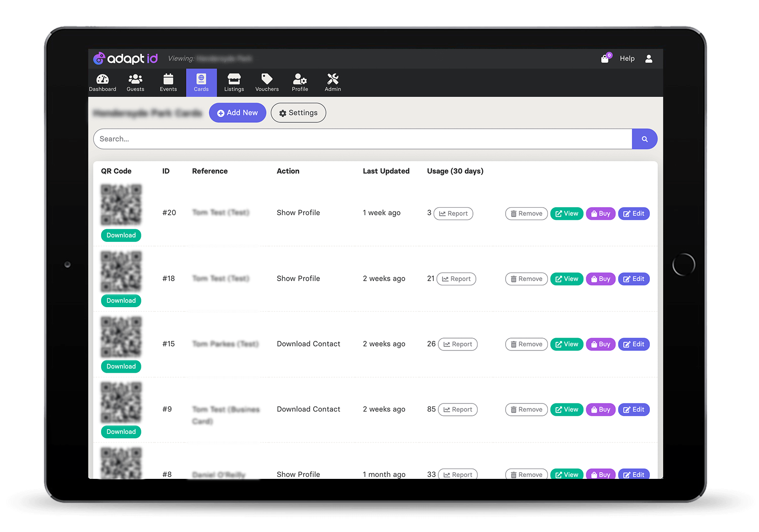Screen dimensions: 759x532
Task: Open the Listings section
Action: (x=234, y=83)
